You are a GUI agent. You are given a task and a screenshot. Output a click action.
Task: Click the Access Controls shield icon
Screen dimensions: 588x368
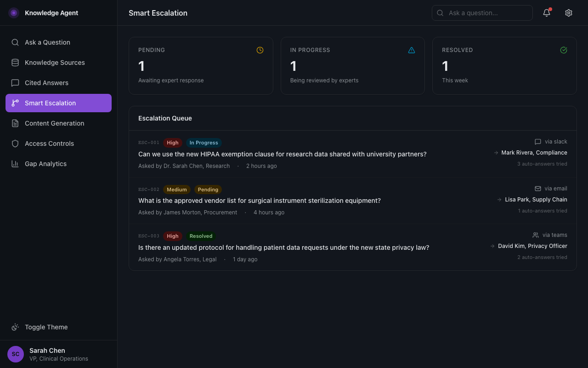tap(15, 144)
